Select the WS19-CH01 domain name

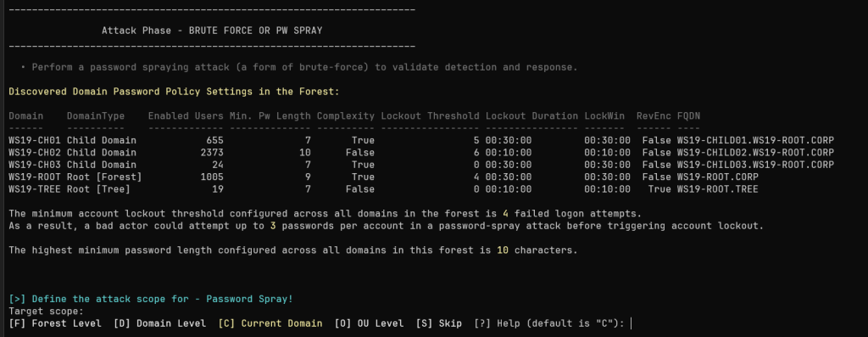click(35, 140)
